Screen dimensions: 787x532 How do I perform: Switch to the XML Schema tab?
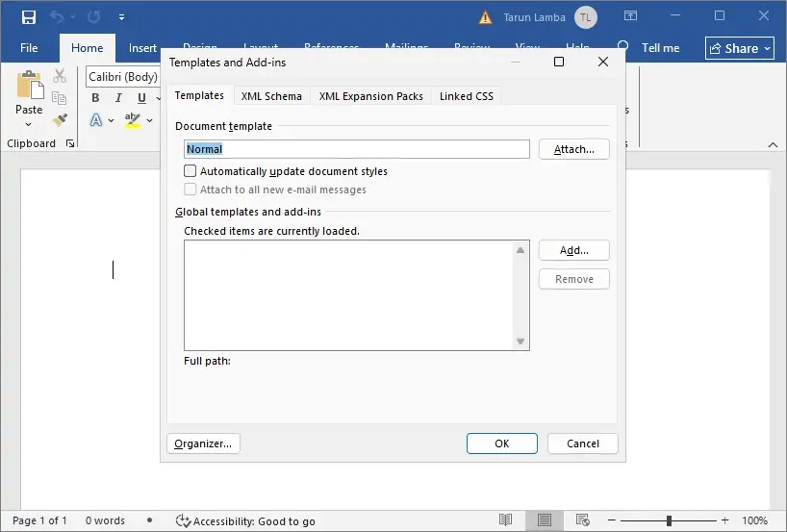click(271, 96)
